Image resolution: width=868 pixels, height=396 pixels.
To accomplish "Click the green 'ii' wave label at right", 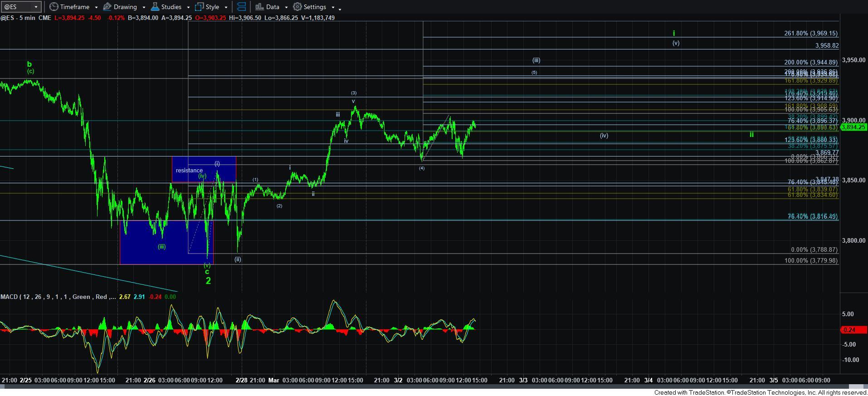I will (x=751, y=135).
